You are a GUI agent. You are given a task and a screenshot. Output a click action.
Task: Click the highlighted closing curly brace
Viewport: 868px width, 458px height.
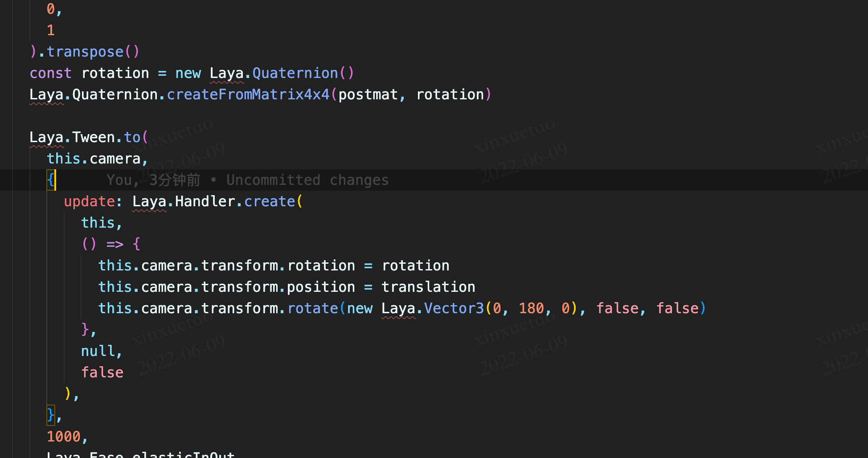pos(51,415)
